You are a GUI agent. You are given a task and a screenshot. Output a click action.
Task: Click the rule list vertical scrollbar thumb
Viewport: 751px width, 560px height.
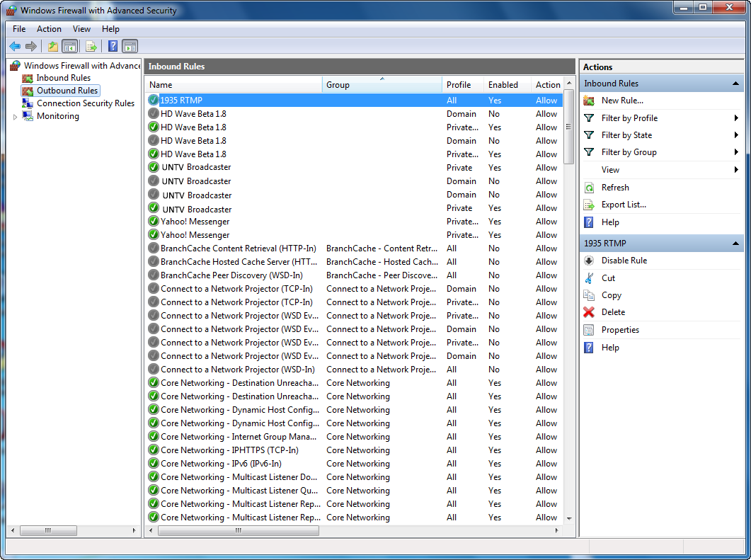tap(569, 127)
